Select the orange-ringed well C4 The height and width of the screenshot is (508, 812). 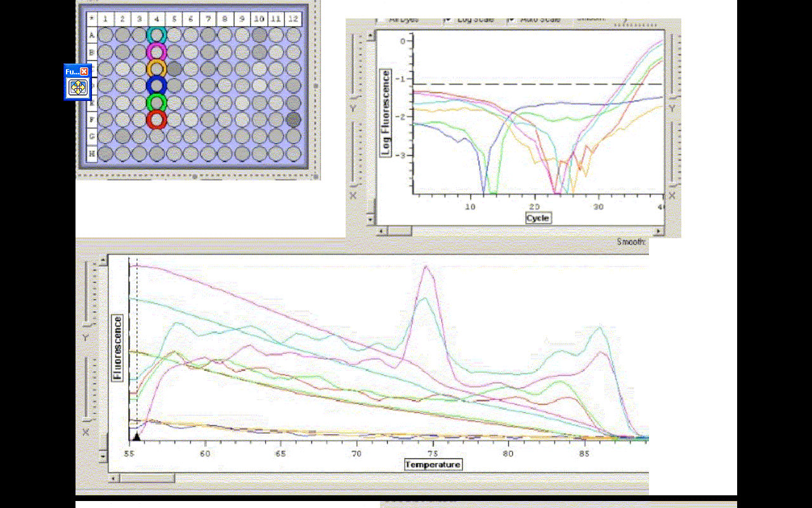tap(156, 69)
